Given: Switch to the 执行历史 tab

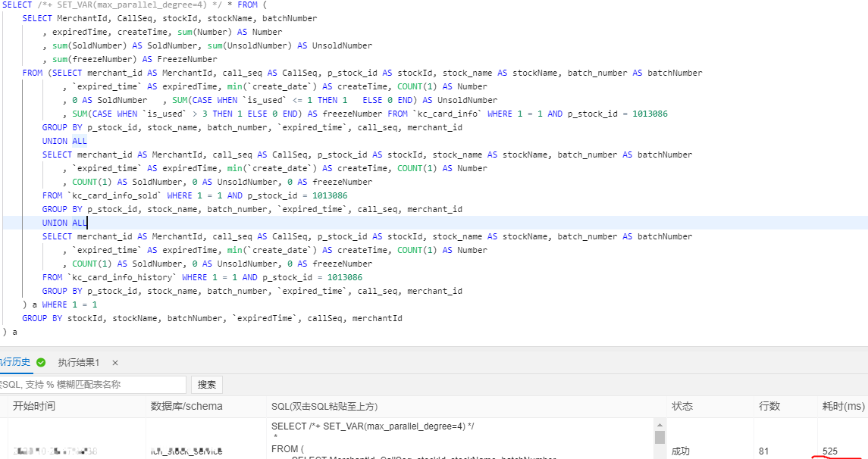Looking at the screenshot, I should click(x=17, y=362).
